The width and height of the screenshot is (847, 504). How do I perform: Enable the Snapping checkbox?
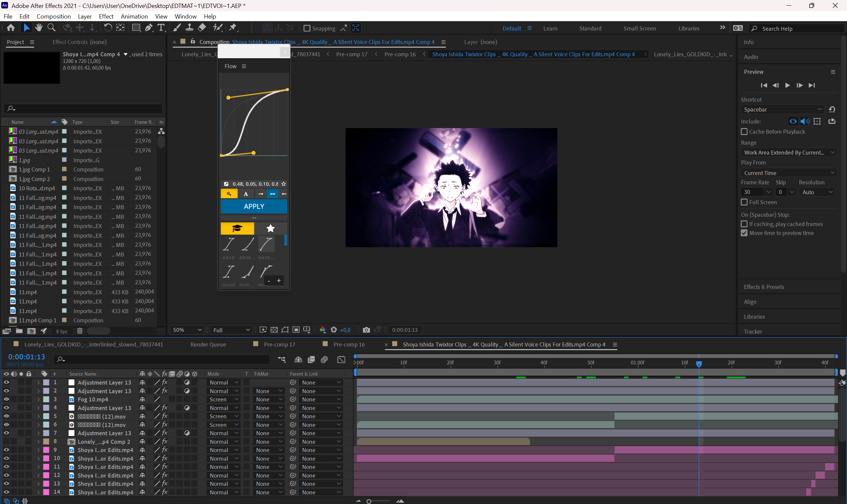[x=307, y=28]
